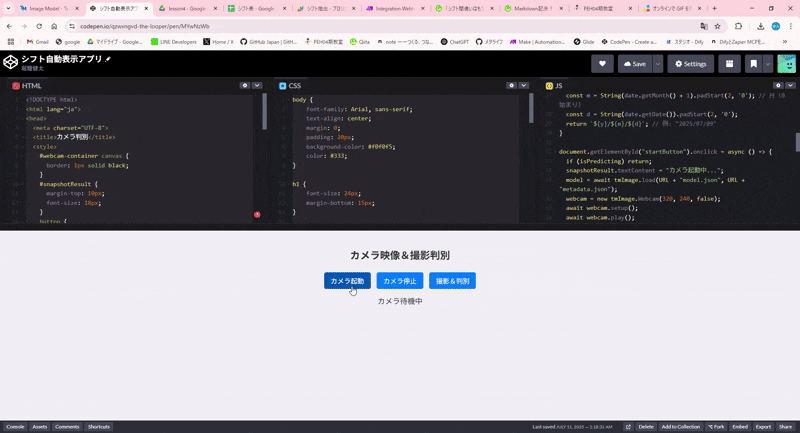Image resolution: width=800 pixels, height=433 pixels.
Task: Open the Console panel
Action: pos(15,427)
